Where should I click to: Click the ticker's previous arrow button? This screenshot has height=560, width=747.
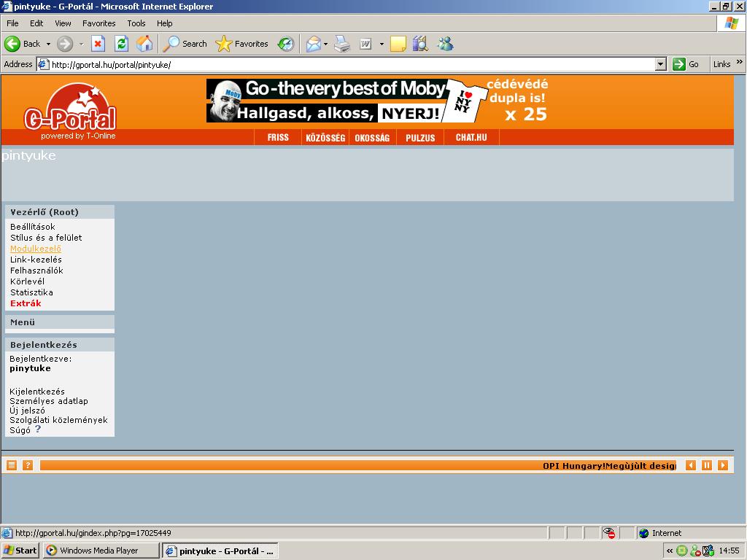(x=691, y=465)
